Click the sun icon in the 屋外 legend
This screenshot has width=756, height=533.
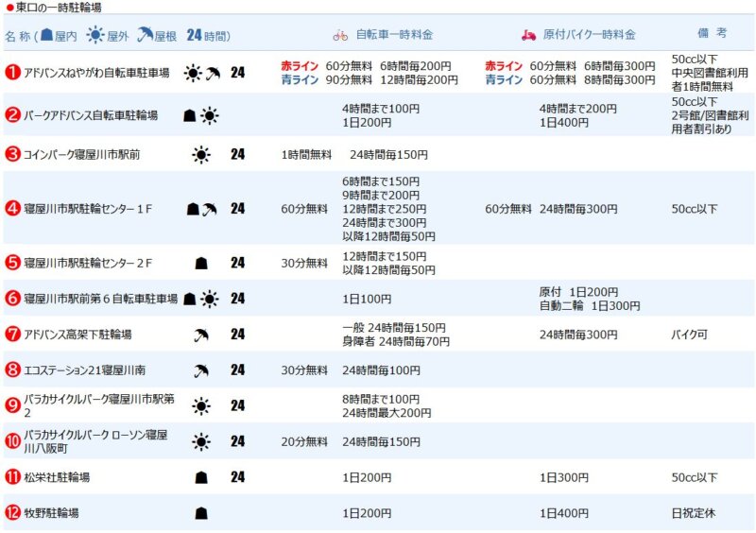(94, 36)
